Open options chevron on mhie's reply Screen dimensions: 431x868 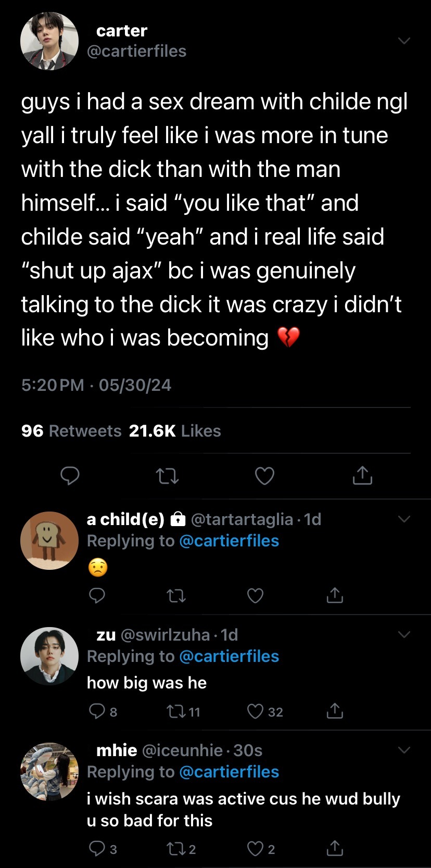tap(404, 750)
